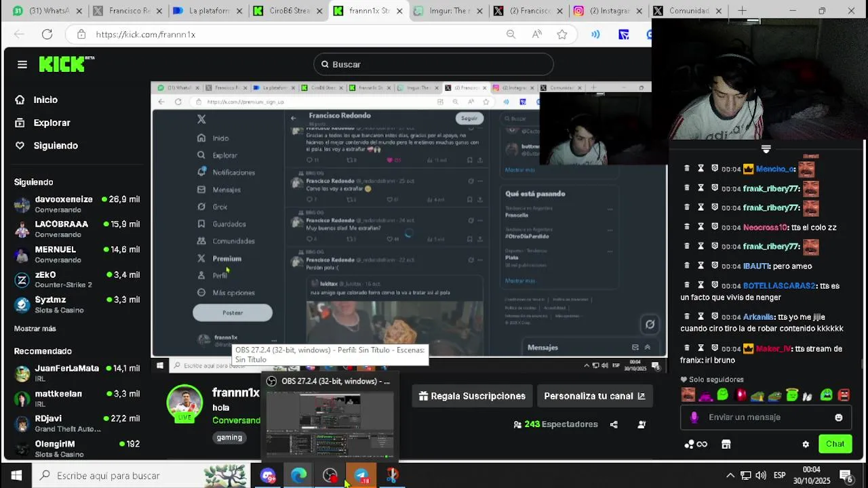Viewport: 868px width, 488px height.
Task: Switch to CiroB6 Stream browser tab
Action: coord(288,11)
